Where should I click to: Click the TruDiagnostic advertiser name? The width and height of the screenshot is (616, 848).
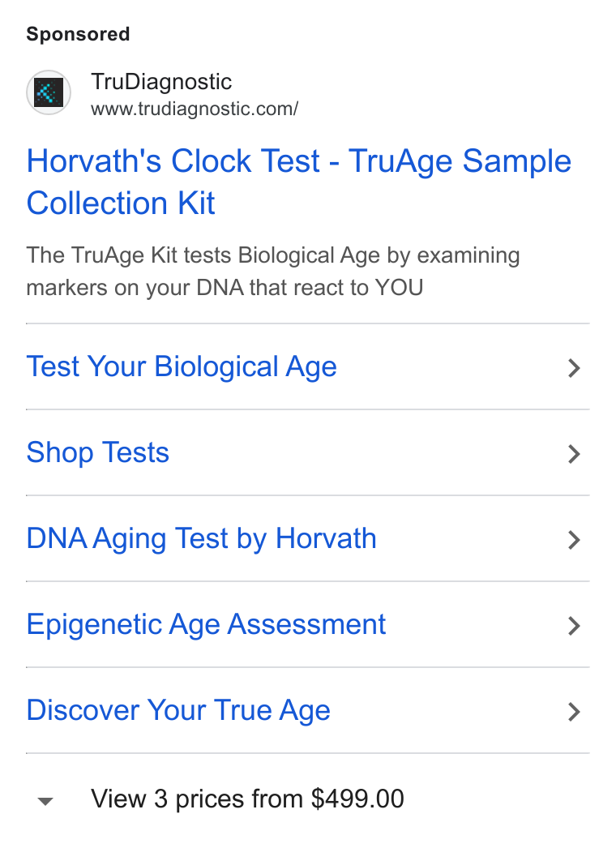click(x=161, y=82)
